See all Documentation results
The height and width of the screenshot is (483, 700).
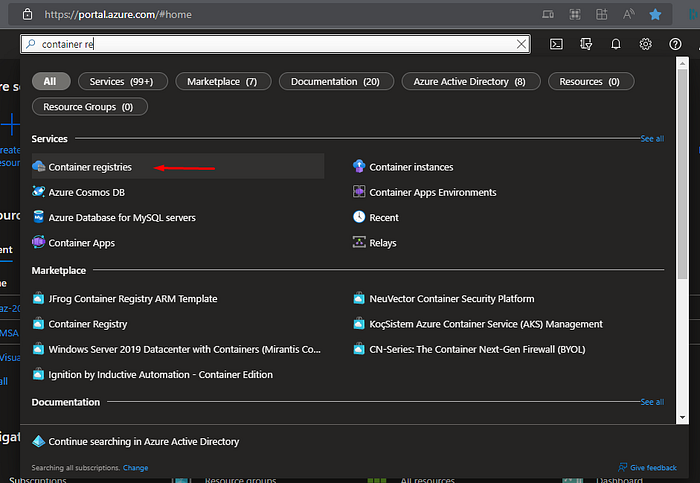click(652, 402)
